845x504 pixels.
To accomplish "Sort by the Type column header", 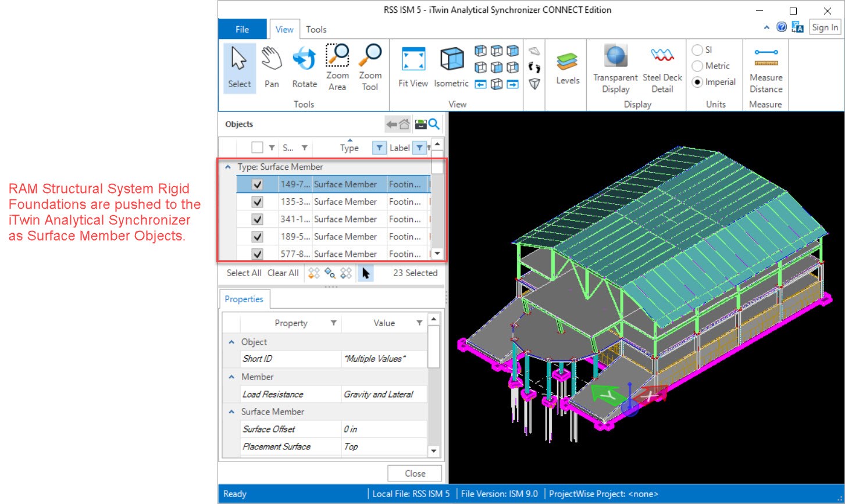I will [349, 148].
